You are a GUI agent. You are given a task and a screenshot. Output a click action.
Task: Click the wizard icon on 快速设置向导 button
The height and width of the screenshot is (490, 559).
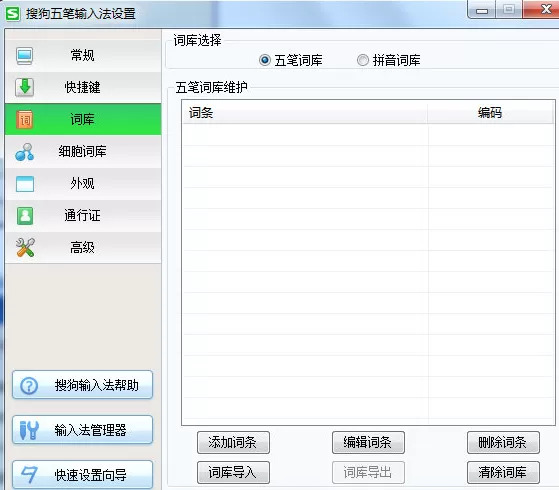click(x=29, y=475)
